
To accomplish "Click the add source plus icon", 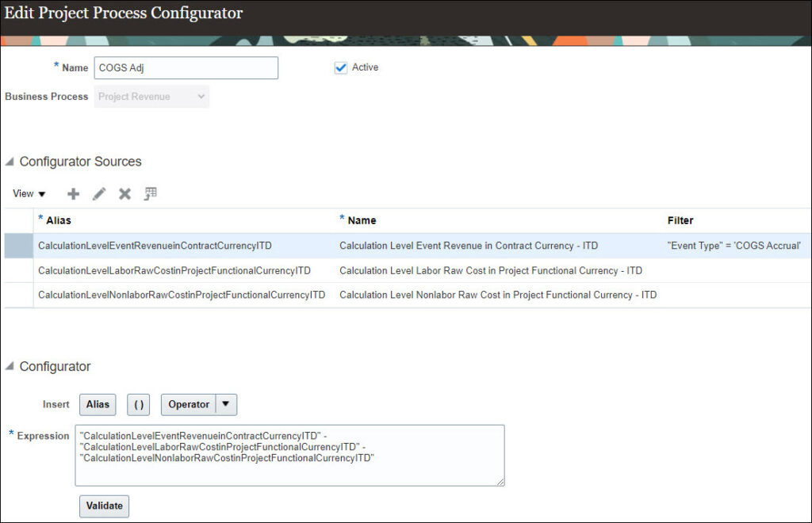I will click(73, 194).
